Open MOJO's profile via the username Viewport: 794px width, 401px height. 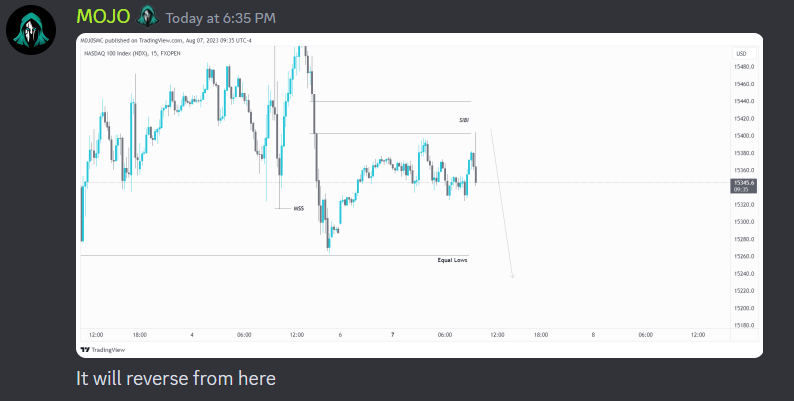(x=103, y=16)
